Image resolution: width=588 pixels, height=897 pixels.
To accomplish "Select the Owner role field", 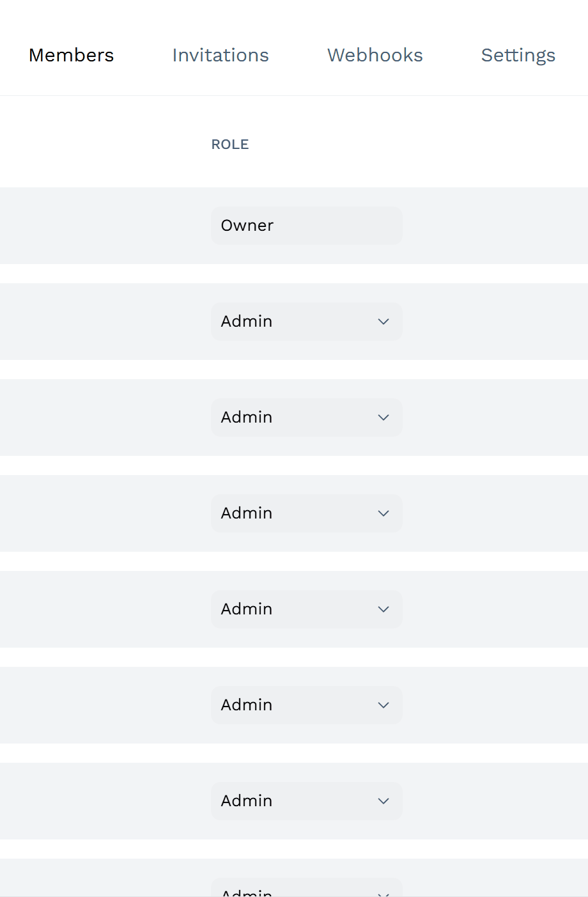I will coord(307,226).
